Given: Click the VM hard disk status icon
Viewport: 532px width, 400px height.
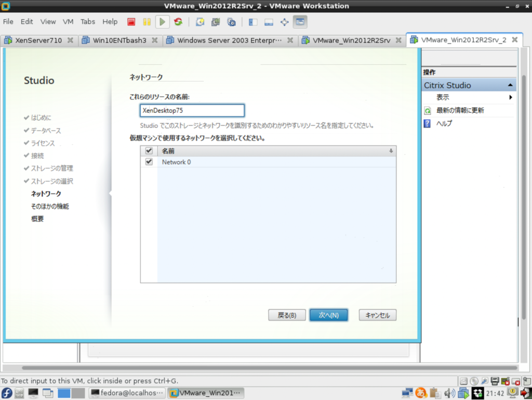Looking at the screenshot, I should pyautogui.click(x=463, y=381).
